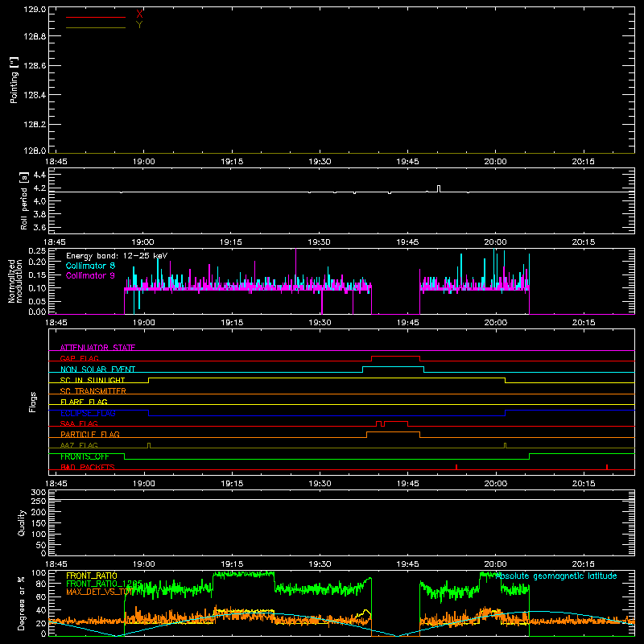
Task: Click 19:30 under the Pointing panel
Action: [320, 162]
